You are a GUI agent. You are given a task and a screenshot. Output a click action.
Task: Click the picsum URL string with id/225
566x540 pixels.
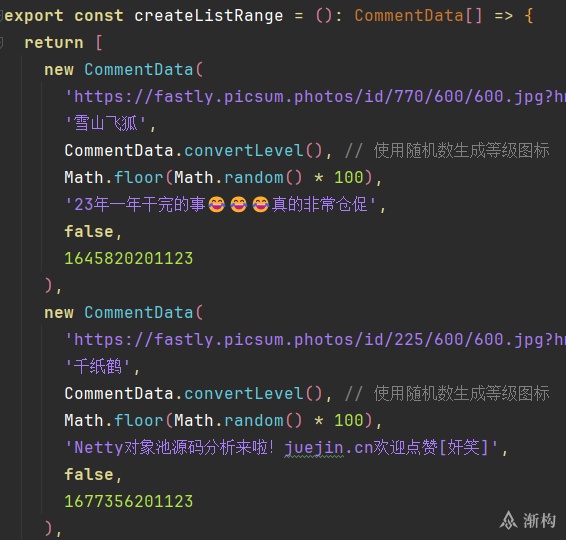click(315, 340)
